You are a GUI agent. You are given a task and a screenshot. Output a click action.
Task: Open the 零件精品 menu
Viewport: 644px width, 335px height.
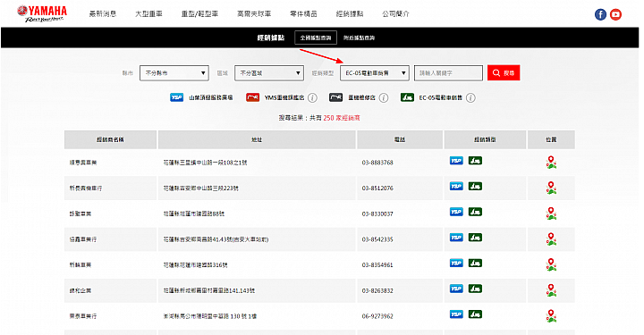tap(303, 14)
